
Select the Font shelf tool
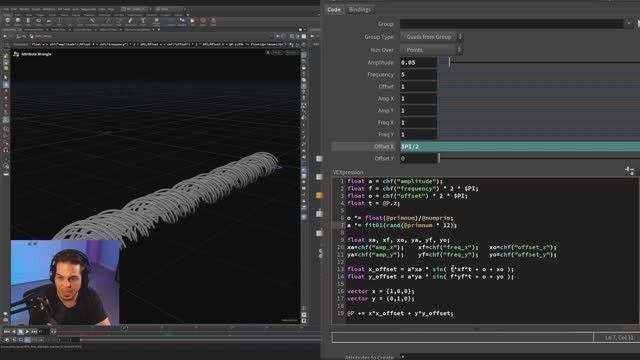click(x=143, y=21)
